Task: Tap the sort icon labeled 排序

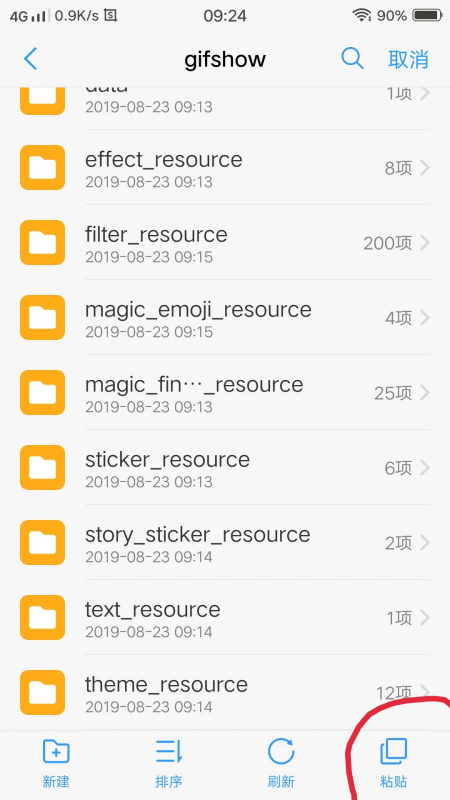Action: [x=169, y=751]
